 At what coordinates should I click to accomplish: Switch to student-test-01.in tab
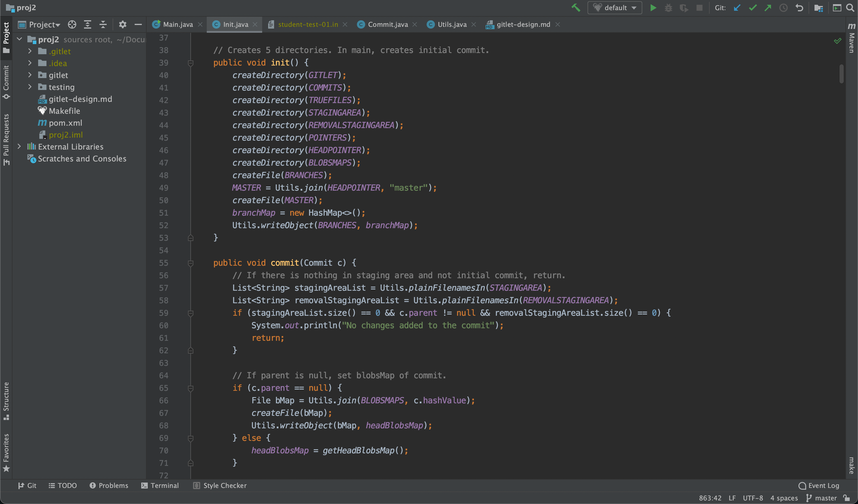point(308,24)
